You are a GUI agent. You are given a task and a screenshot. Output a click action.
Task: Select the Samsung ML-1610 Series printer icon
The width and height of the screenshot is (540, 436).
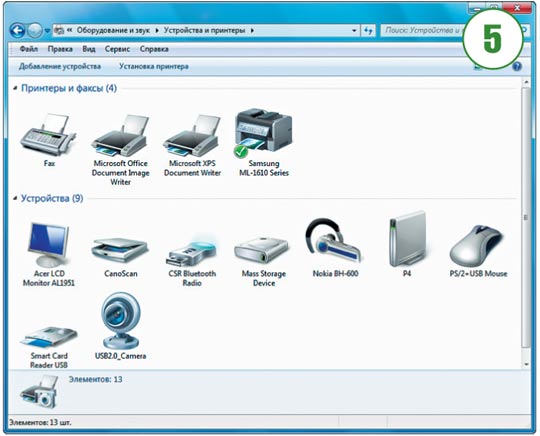pos(263,133)
